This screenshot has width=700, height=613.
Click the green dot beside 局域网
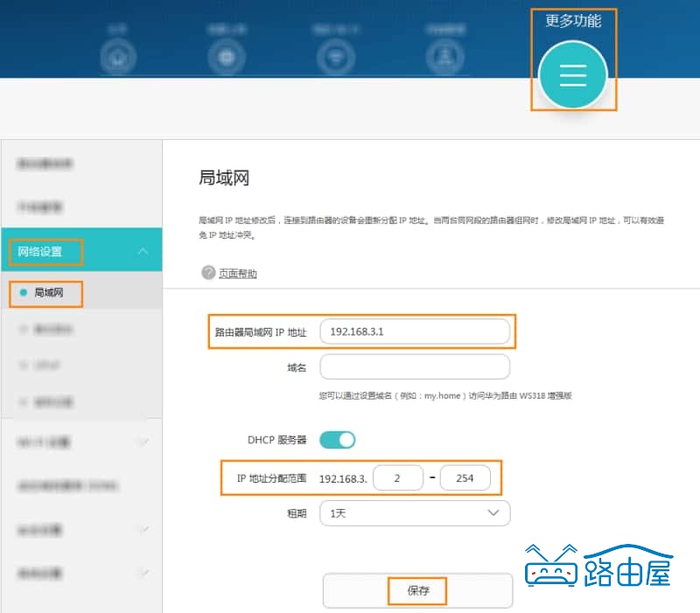pos(22,294)
